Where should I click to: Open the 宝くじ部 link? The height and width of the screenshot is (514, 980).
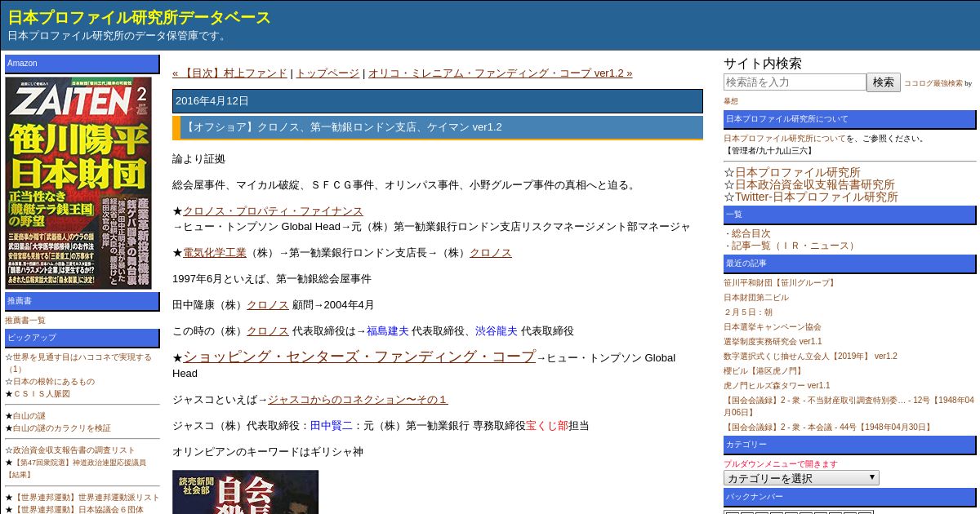click(x=547, y=425)
